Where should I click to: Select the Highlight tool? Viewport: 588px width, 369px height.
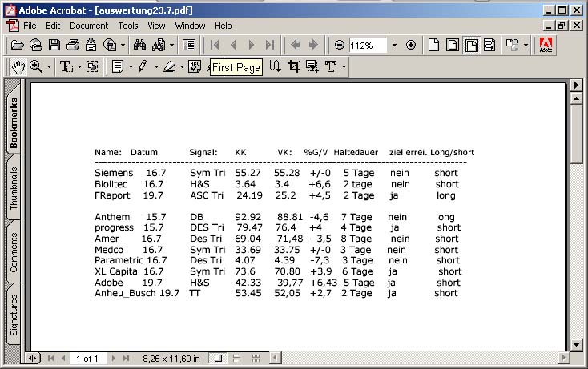(x=169, y=67)
